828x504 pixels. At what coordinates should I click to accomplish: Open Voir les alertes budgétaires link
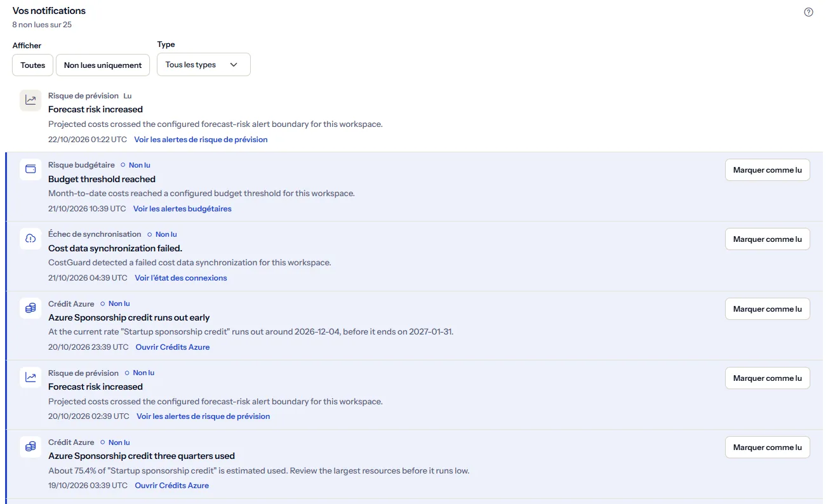pos(182,209)
